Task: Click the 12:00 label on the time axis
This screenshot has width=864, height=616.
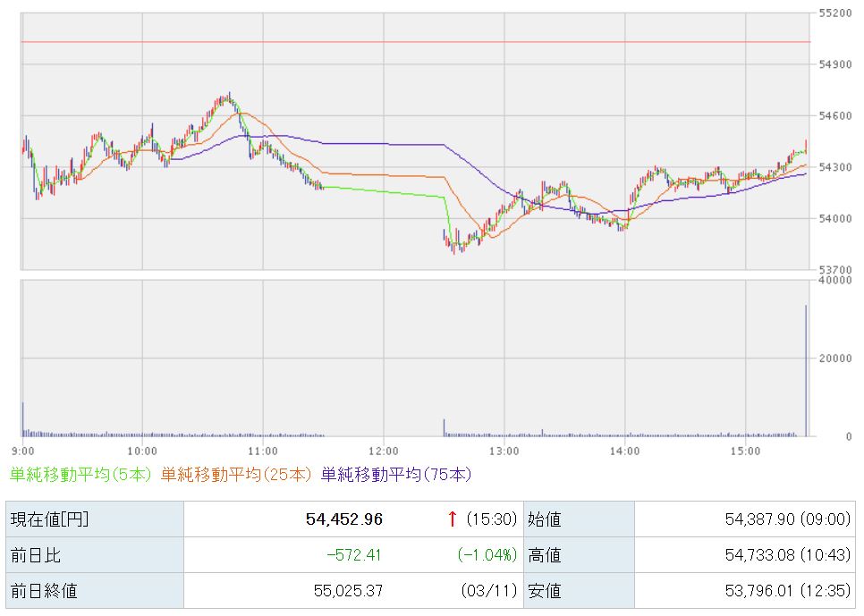Action: [x=383, y=450]
